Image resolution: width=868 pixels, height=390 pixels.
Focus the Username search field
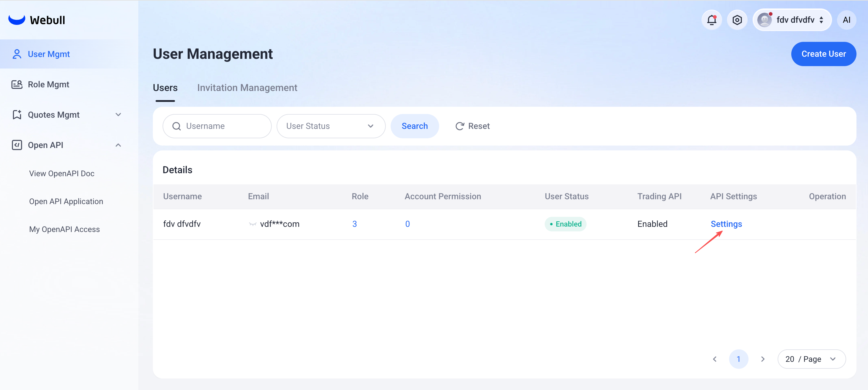pos(217,126)
